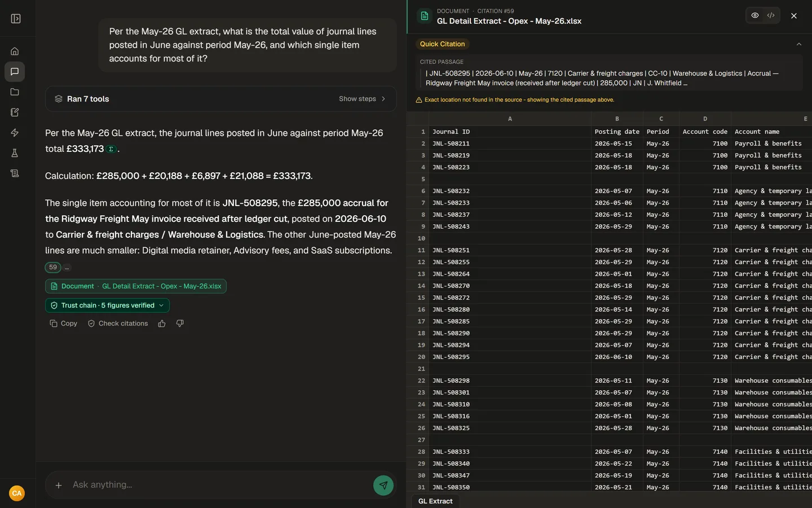Open the Folder icon in sidebar
This screenshot has width=812, height=508.
pyautogui.click(x=15, y=92)
